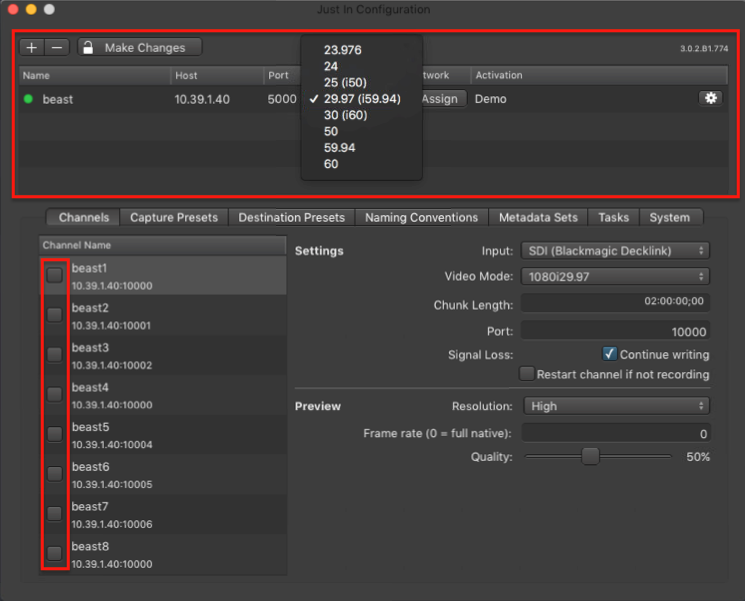Open the System tab
The width and height of the screenshot is (745, 601).
coord(669,217)
